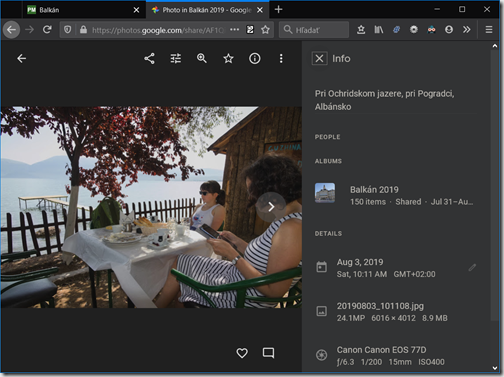Open the Balkán 2019 album thumbnail
Screen dimensions: 504x377
coord(325,193)
